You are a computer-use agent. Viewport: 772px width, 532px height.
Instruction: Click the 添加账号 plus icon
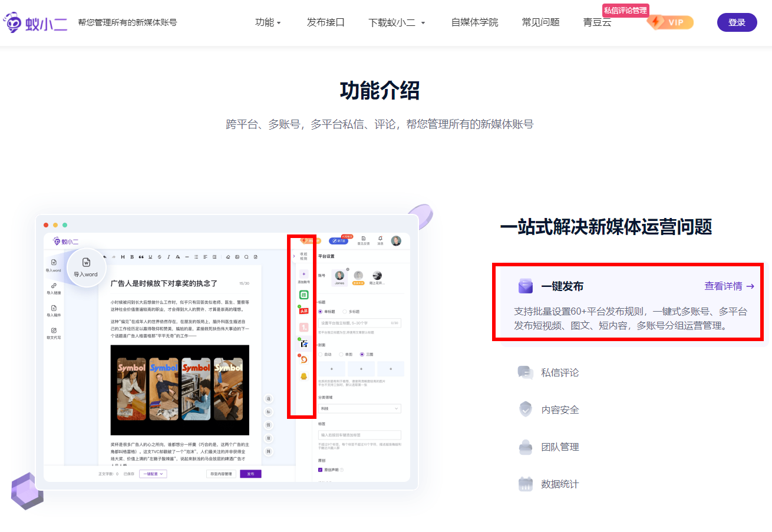(x=303, y=274)
